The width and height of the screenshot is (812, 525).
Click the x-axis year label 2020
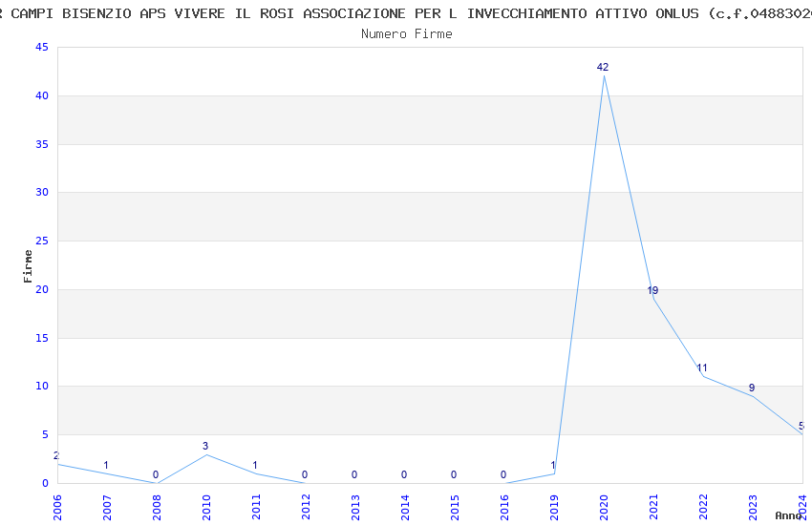click(x=604, y=508)
